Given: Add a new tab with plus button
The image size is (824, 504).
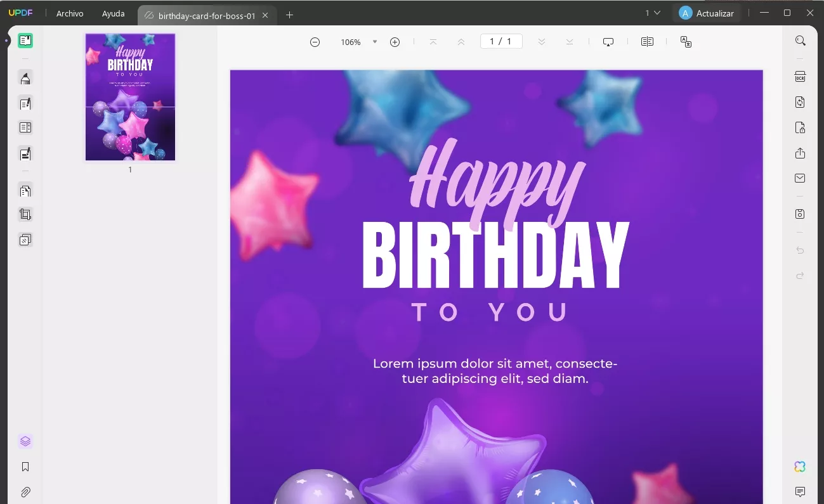Looking at the screenshot, I should point(289,15).
